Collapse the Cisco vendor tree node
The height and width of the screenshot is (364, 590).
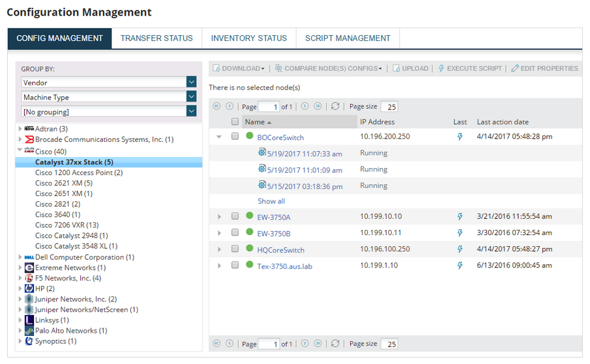click(20, 150)
